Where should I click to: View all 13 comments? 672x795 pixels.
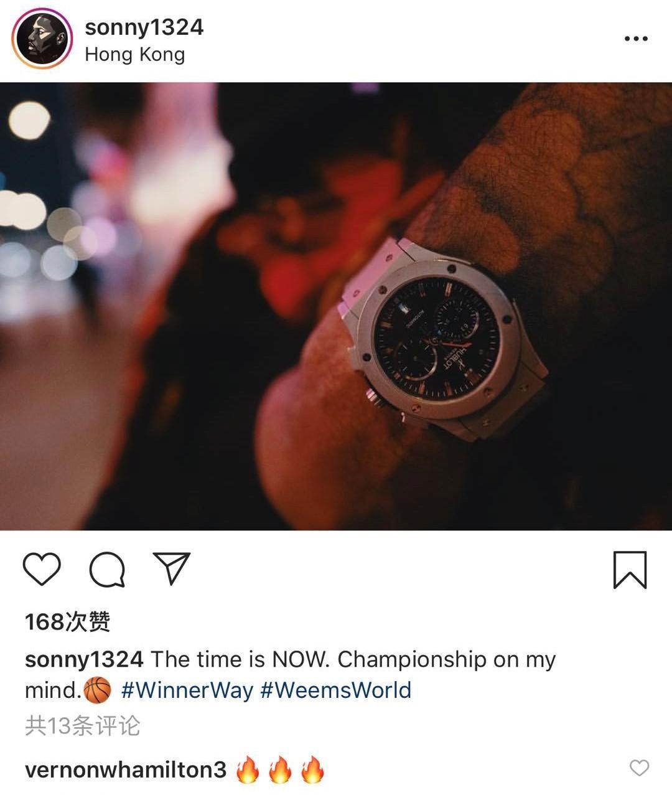tap(83, 726)
